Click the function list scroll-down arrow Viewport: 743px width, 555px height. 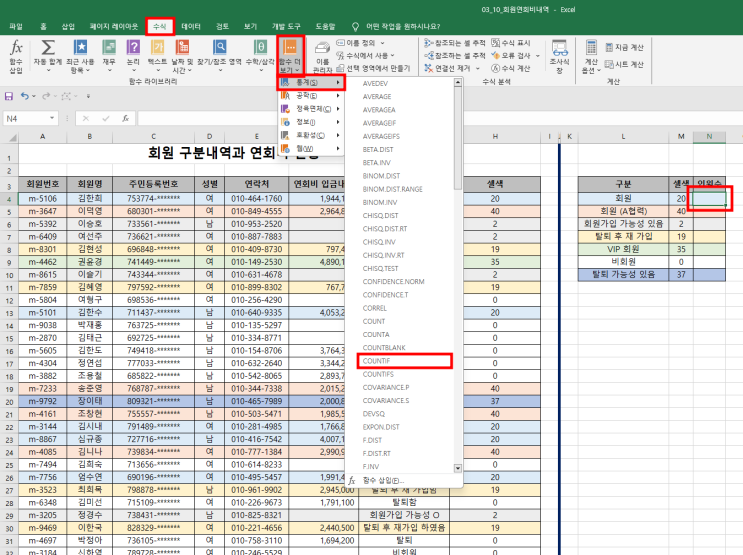(458, 468)
